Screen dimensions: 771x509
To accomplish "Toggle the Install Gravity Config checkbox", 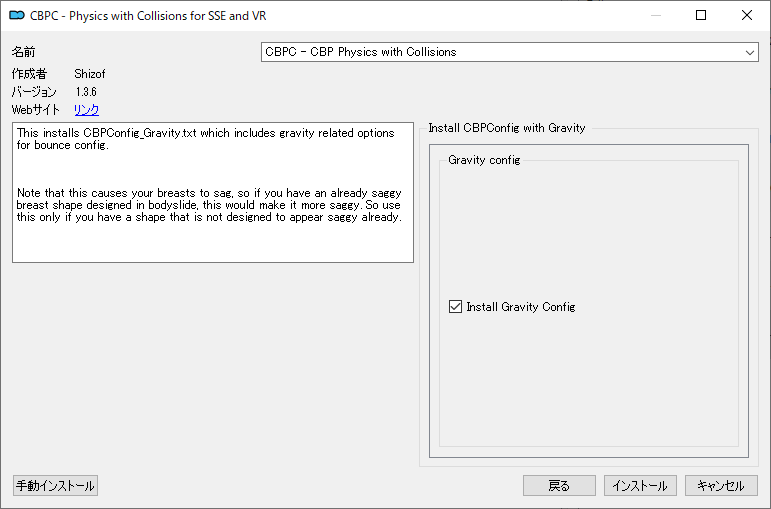I will (456, 307).
